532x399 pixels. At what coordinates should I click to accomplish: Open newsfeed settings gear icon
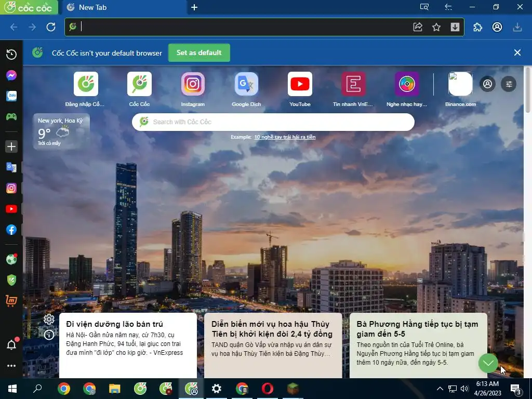[49, 320]
